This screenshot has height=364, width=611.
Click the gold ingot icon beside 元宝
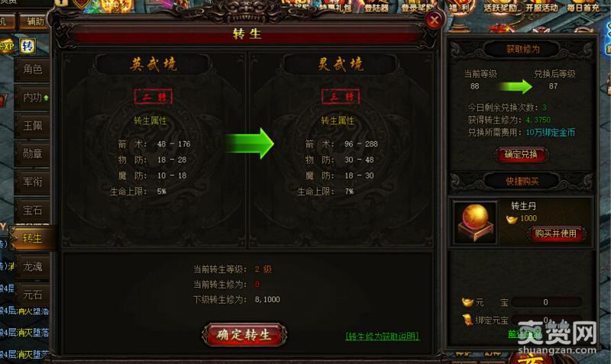[467, 302]
